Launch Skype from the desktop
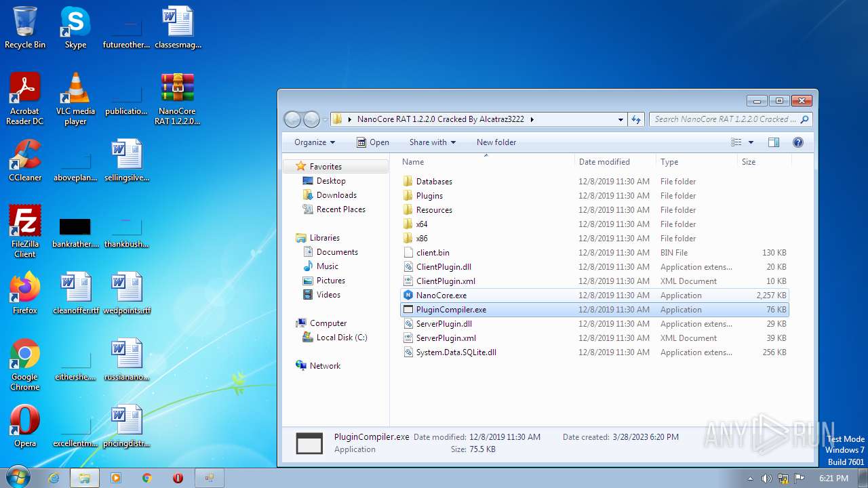This screenshot has width=868, height=488. [x=75, y=28]
